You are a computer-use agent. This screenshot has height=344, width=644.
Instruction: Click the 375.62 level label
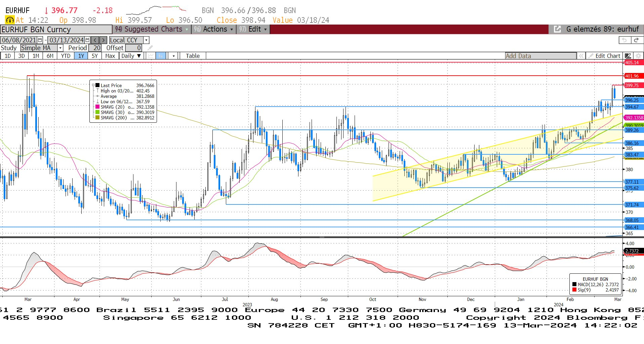point(633,188)
